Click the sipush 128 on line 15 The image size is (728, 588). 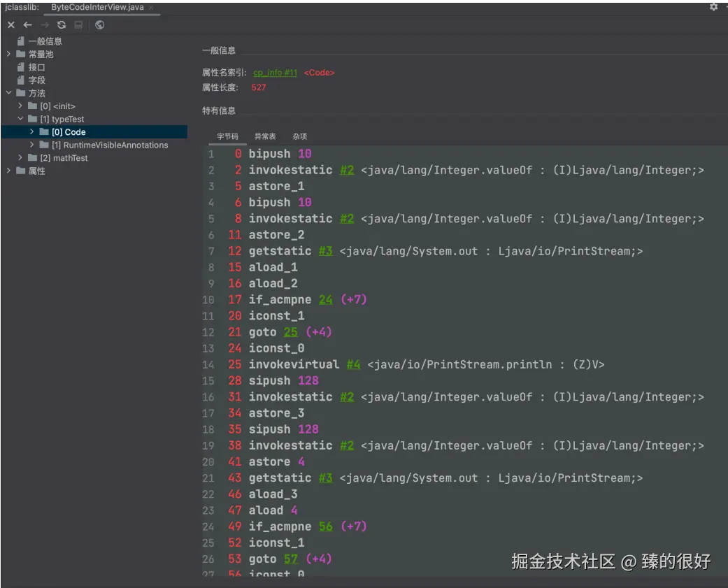pyautogui.click(x=284, y=381)
